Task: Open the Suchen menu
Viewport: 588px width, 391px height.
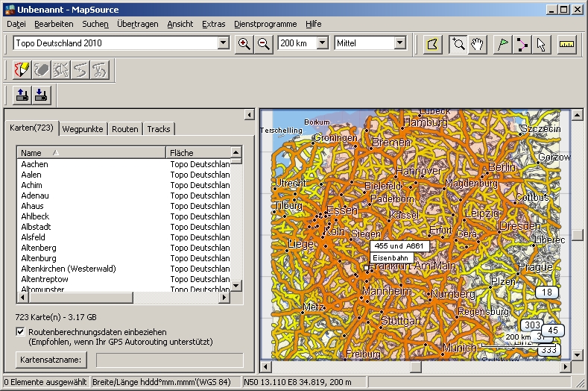Action: tap(95, 24)
